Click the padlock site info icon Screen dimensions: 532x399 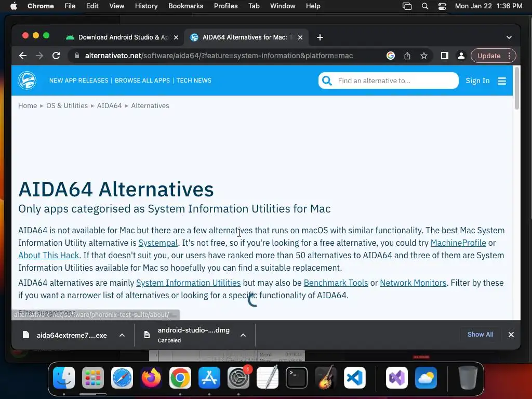[77, 56]
